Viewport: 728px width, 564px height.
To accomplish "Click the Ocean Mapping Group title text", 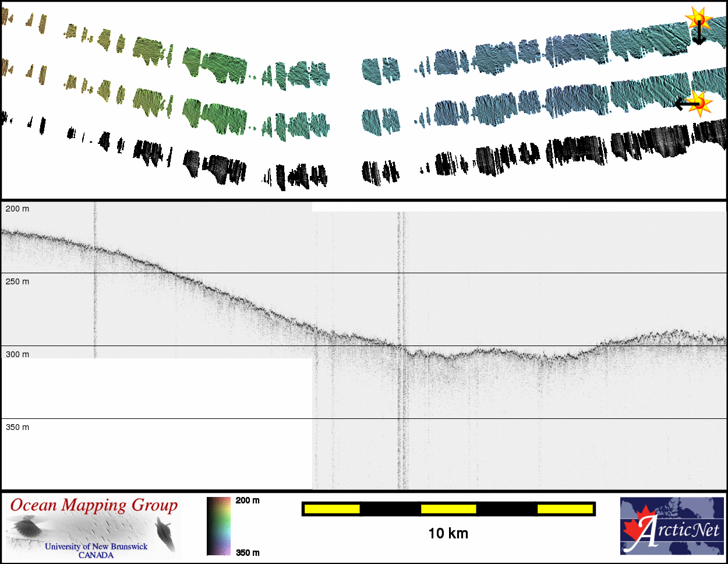I will (x=94, y=505).
